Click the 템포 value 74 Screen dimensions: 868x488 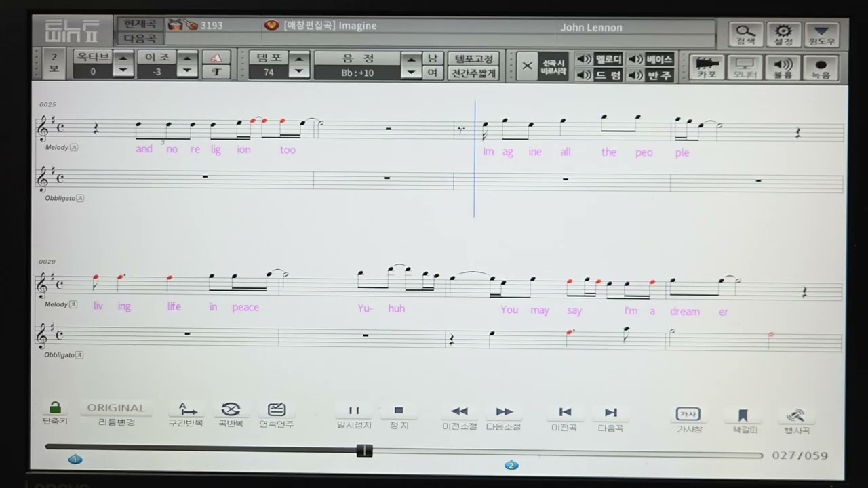(x=269, y=72)
